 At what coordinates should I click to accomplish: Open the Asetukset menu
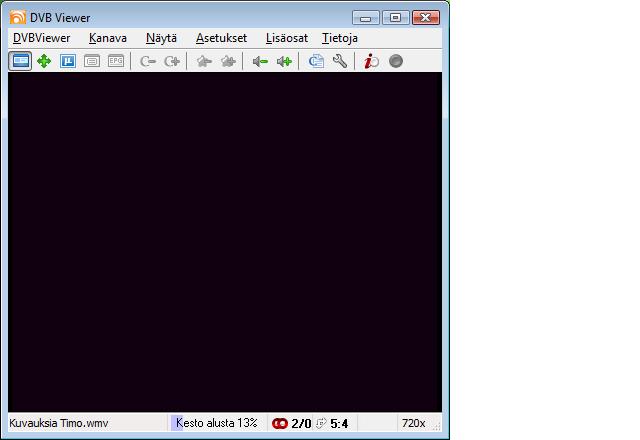click(x=221, y=38)
